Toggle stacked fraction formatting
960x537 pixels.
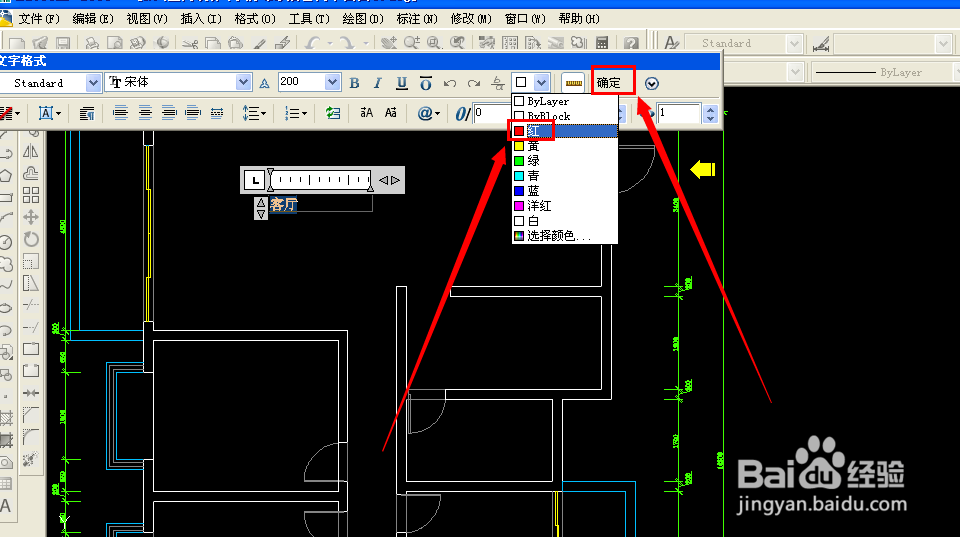[x=498, y=83]
